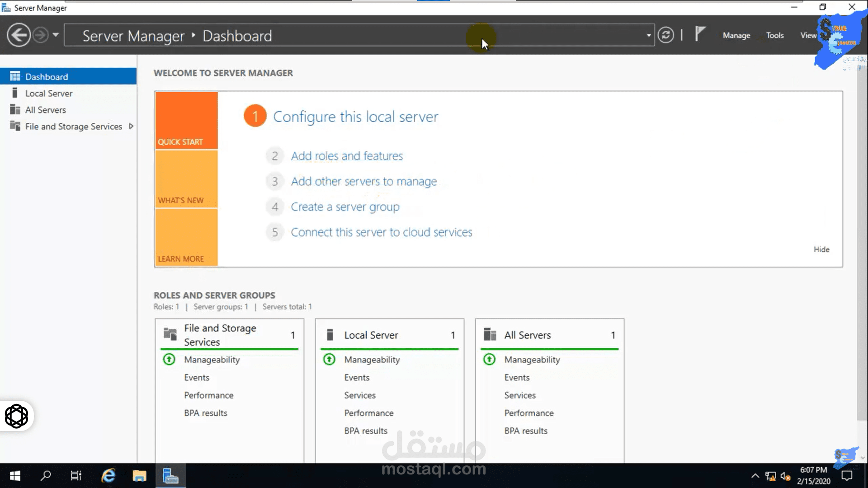This screenshot has height=488, width=868.
Task: Click Add roles and features
Action: [347, 155]
